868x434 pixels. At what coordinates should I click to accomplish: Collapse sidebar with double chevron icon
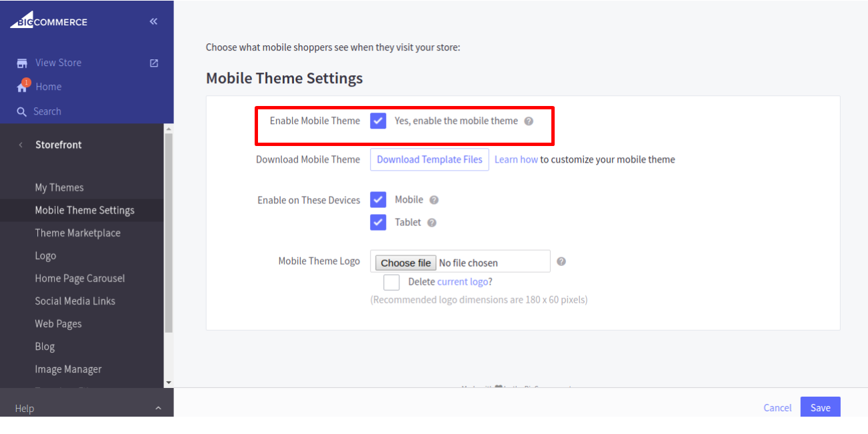pyautogui.click(x=153, y=21)
